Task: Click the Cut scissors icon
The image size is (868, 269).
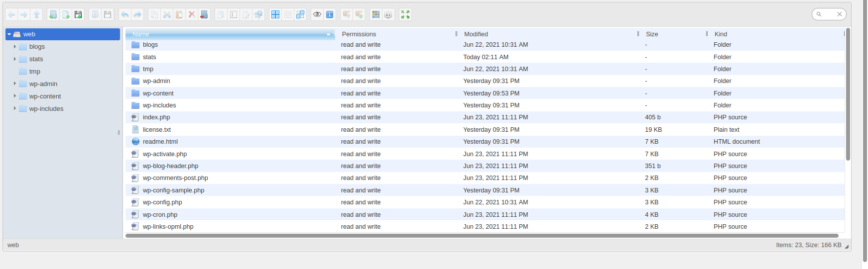Action: pyautogui.click(x=167, y=14)
